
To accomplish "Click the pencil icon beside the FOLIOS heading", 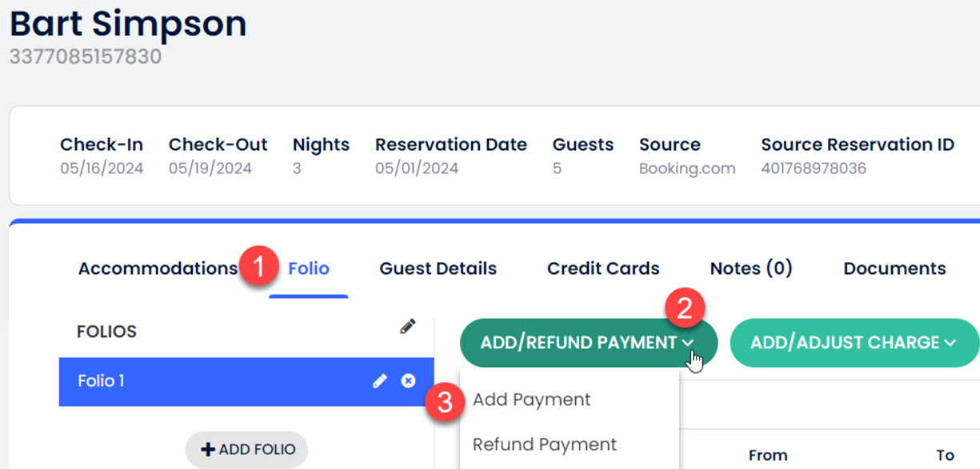I will [x=408, y=327].
